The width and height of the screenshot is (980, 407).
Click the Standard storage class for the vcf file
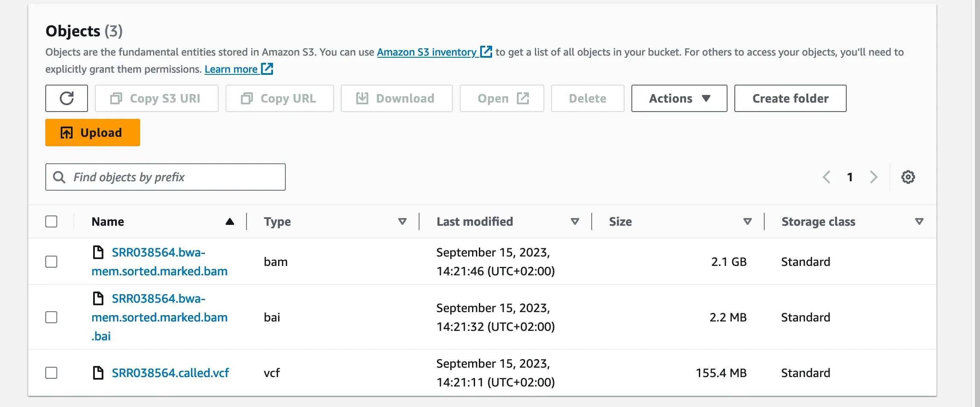[806, 373]
